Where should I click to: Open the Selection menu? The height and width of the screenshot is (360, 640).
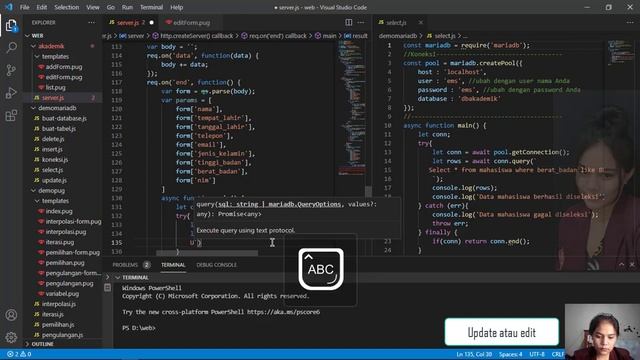pyautogui.click(x=67, y=7)
